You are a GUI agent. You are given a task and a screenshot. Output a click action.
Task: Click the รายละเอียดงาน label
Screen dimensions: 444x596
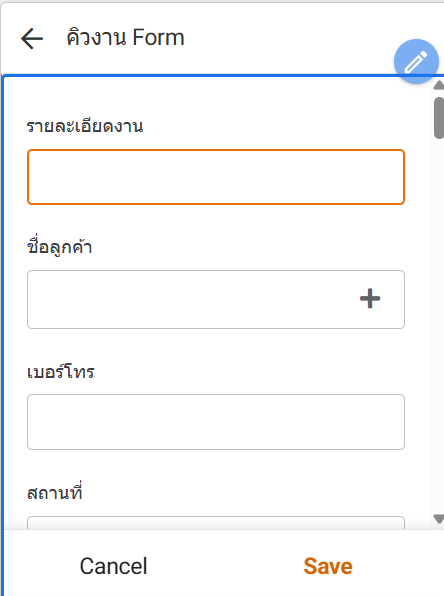85,126
